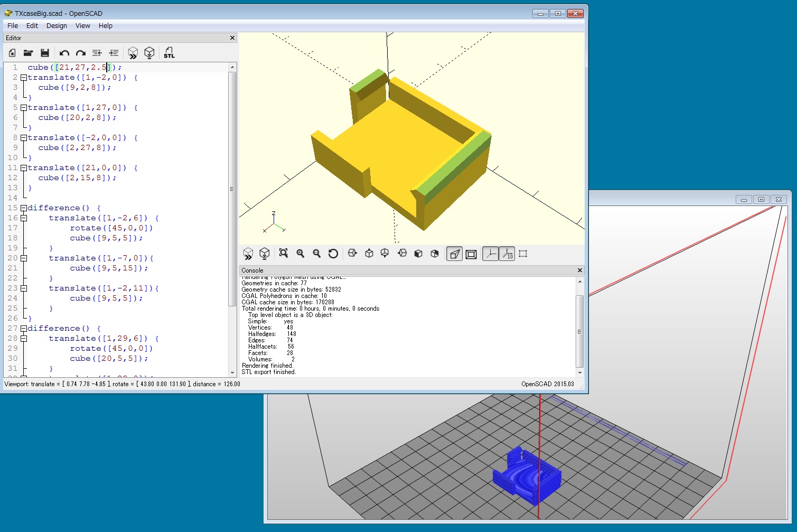Open the View menu
This screenshot has width=797, height=532.
tap(83, 26)
